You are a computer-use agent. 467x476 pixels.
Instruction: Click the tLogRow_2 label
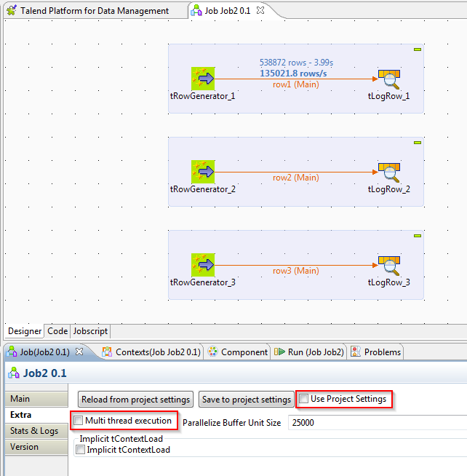coord(389,189)
